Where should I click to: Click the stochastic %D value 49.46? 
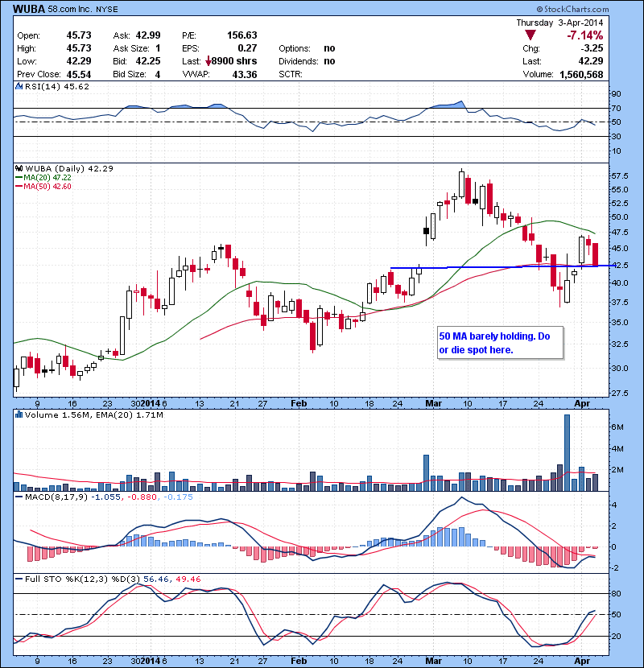click(x=188, y=579)
